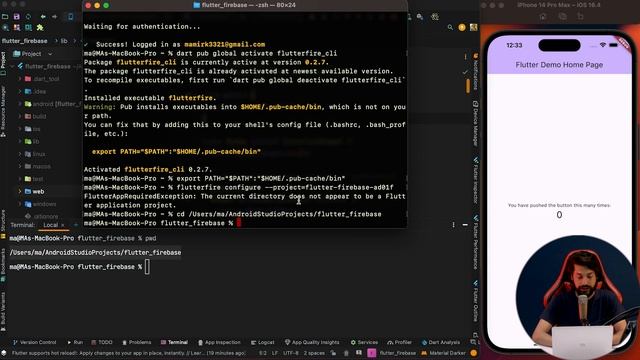Image resolution: width=640 pixels, height=360 pixels.
Task: Click the green puzzle-piece plugin icon
Action: [40, 28]
